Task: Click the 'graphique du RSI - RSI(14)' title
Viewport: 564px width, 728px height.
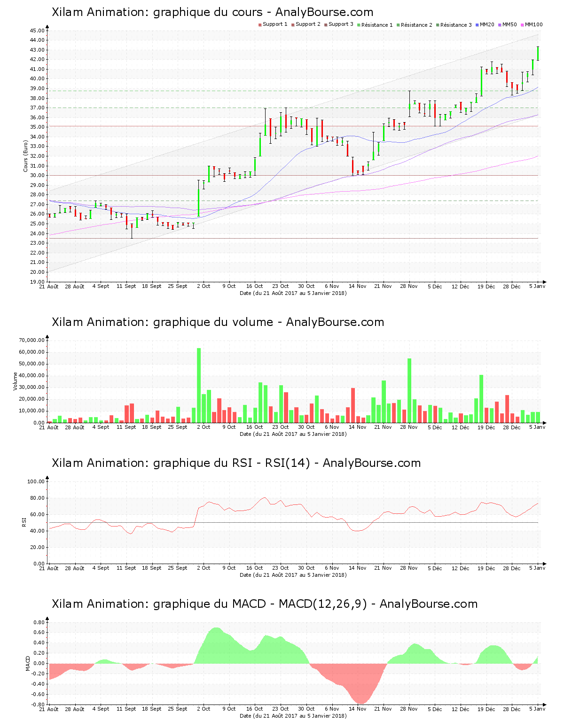Action: [x=236, y=463]
